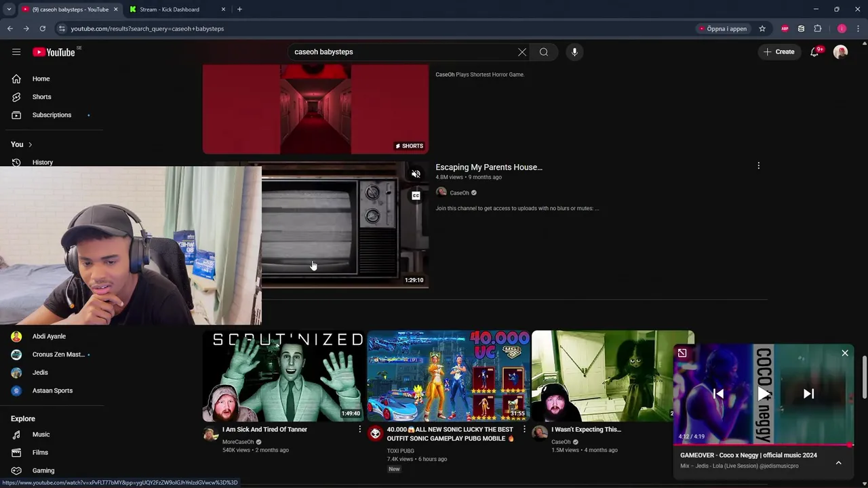The width and height of the screenshot is (868, 488).
Task: Play the miniplayer video
Action: pos(764,394)
